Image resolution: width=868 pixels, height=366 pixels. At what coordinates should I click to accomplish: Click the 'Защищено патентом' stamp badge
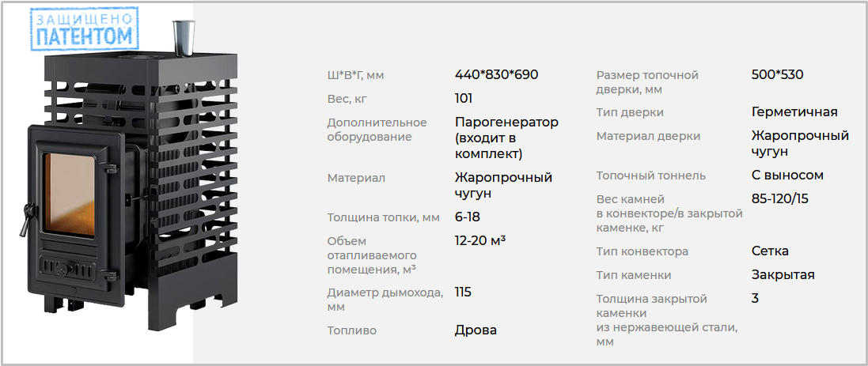point(84,29)
